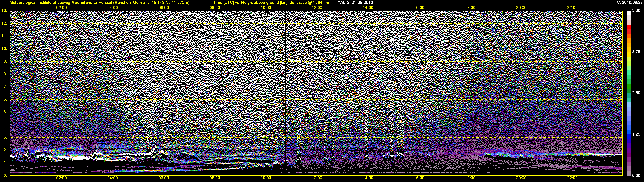Click the 'V: 2010/09/27' version label
The height and width of the screenshot is (182, 644).
(630, 3)
